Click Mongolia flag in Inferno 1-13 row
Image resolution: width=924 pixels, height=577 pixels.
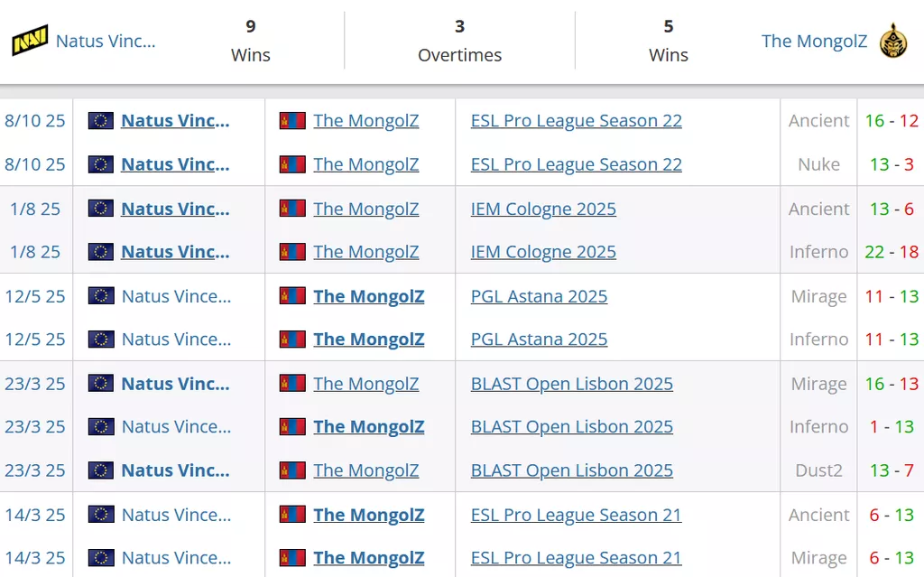click(x=292, y=427)
